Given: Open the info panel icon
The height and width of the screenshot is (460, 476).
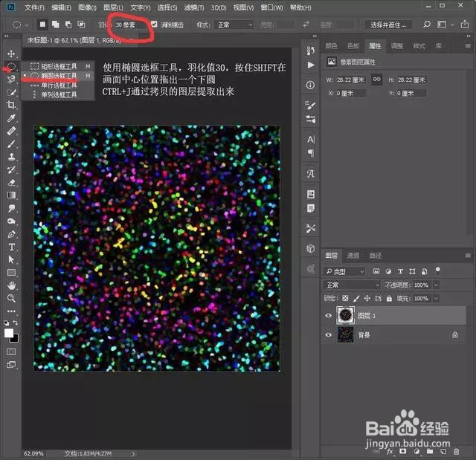Looking at the screenshot, I should [310, 85].
